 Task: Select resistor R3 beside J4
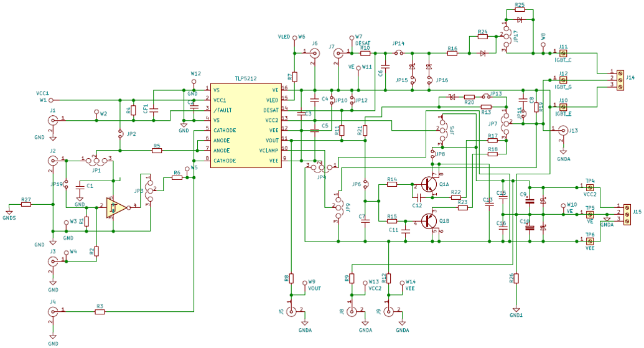pyautogui.click(x=100, y=311)
